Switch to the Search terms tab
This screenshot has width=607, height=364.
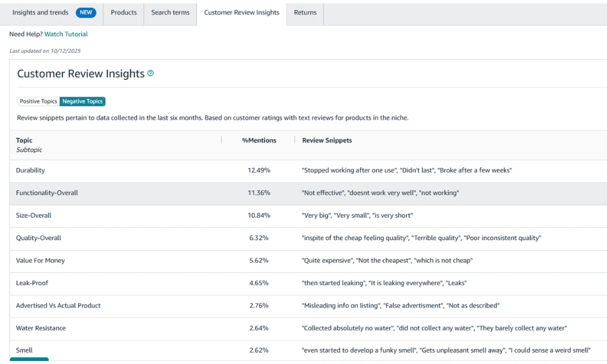click(170, 13)
